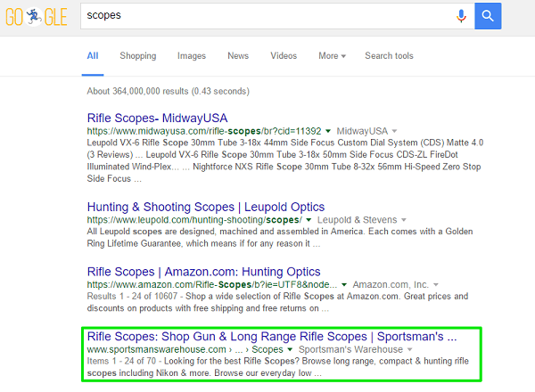Open 'Hunting & Shooting Scopes | Leupold Optics' result
The image size is (535, 392).
[x=206, y=207]
